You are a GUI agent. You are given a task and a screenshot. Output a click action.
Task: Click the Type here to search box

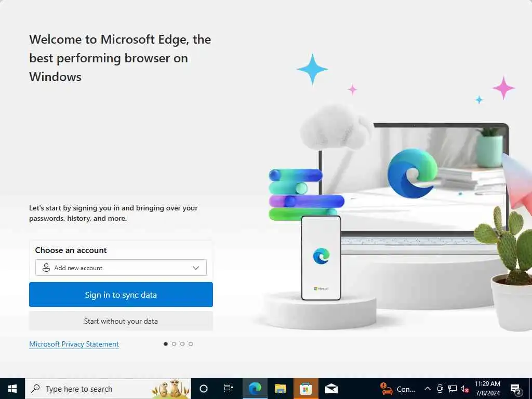[x=108, y=389]
